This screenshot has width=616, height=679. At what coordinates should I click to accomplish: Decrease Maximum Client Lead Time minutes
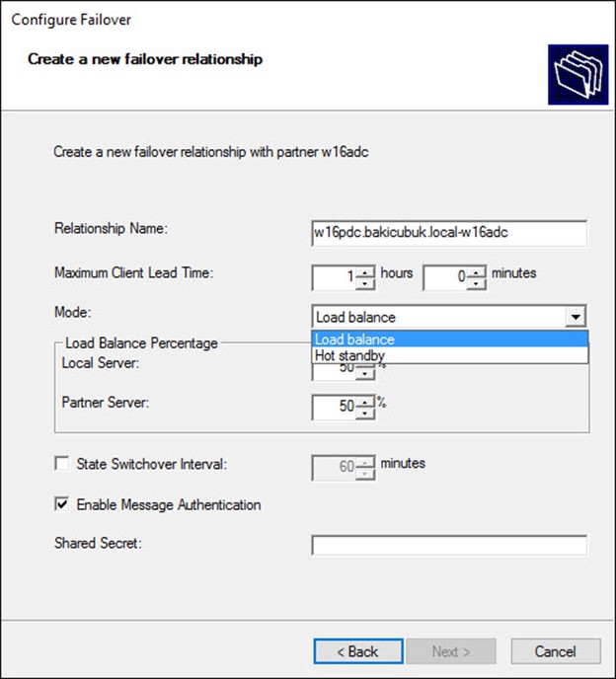[477, 283]
